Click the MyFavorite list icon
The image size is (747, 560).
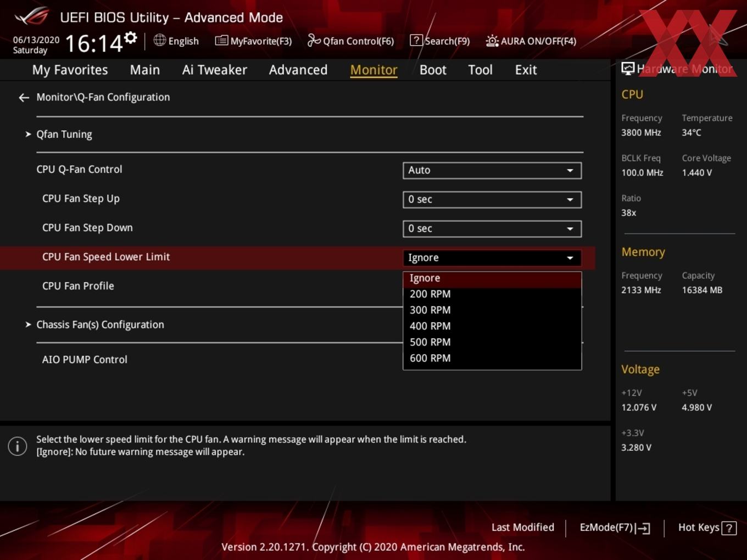221,41
